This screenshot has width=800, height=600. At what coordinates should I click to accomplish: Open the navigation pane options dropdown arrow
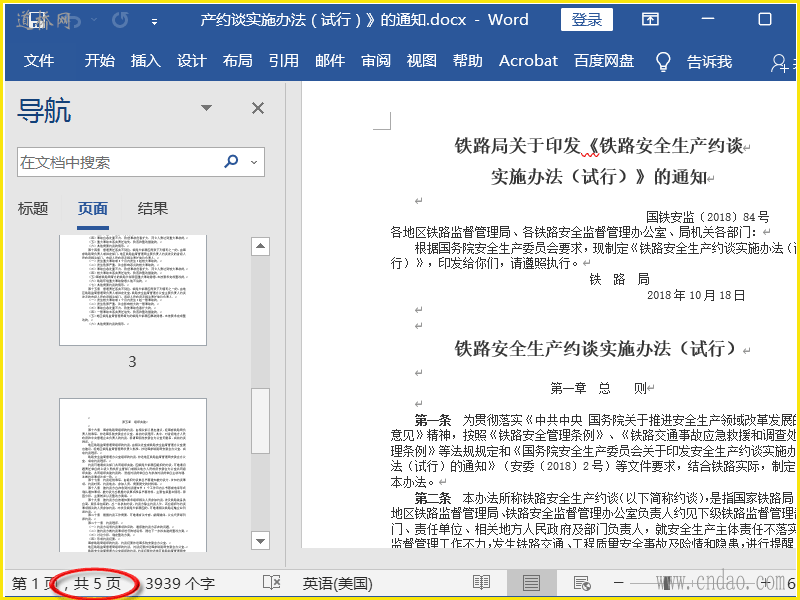pyautogui.click(x=206, y=108)
